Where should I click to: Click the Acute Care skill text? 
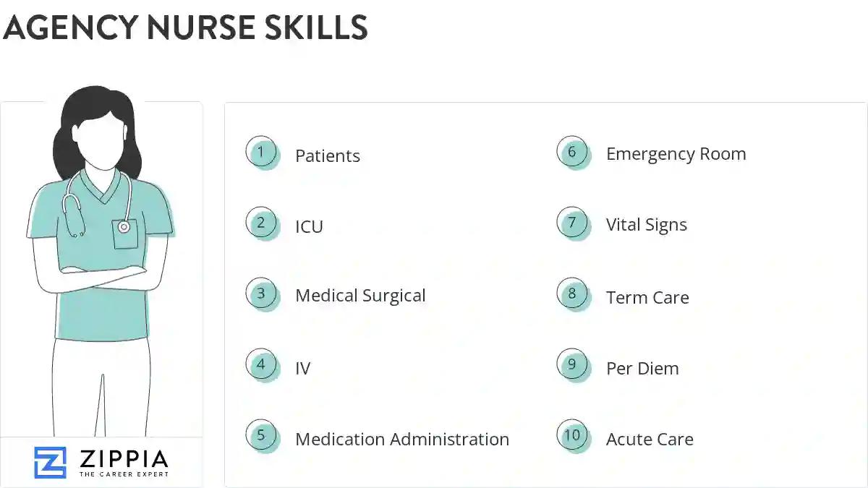click(650, 439)
